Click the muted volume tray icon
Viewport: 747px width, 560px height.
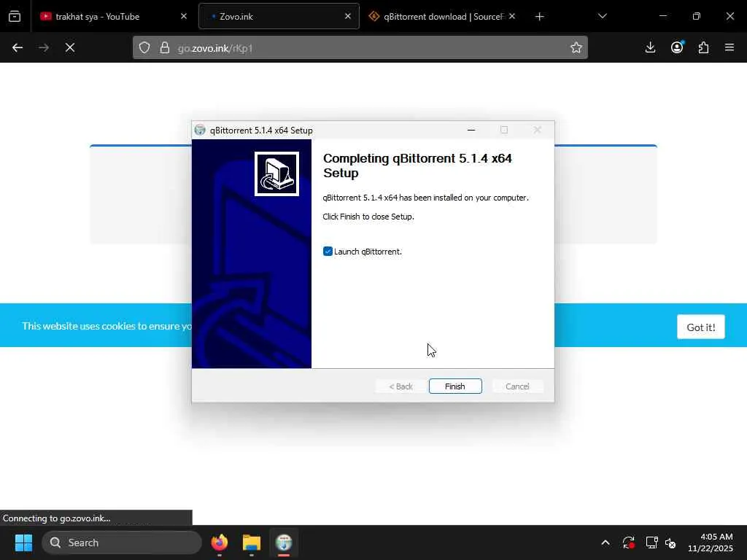tap(670, 542)
